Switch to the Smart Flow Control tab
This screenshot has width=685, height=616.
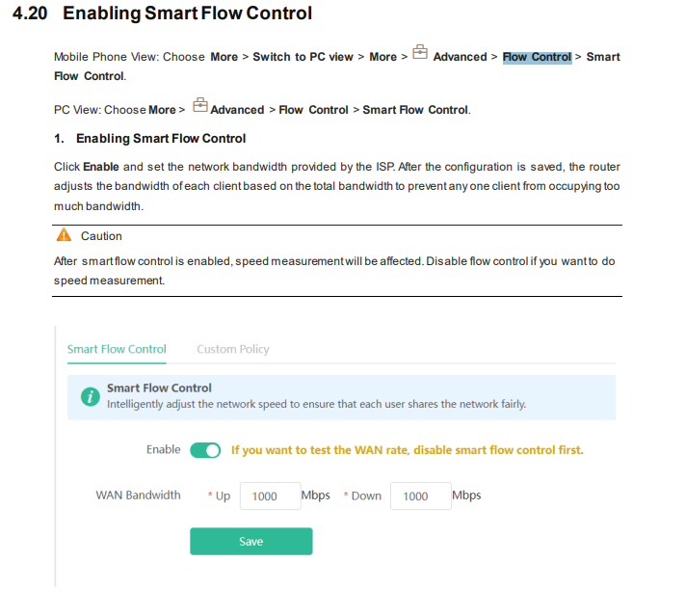pyautogui.click(x=117, y=349)
